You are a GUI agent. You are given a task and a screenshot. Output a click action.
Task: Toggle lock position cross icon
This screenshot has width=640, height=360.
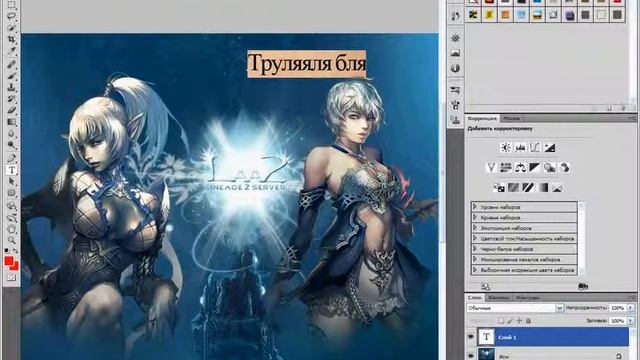[x=519, y=321]
